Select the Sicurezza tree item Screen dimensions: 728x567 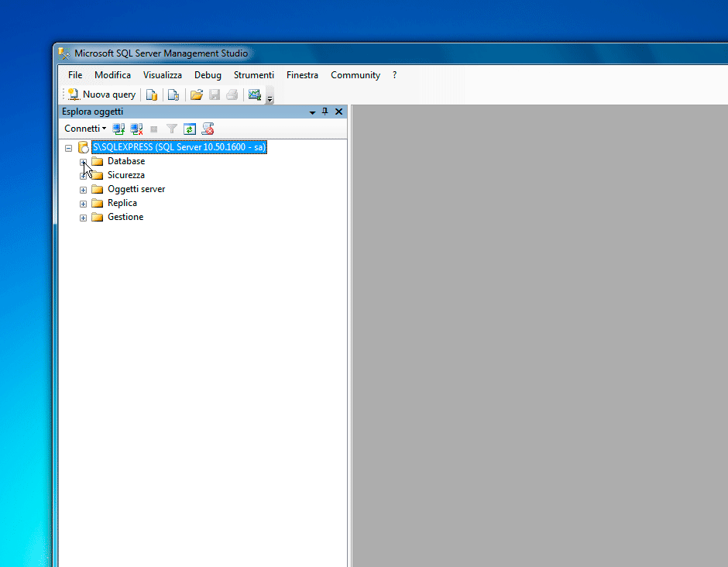coord(125,175)
